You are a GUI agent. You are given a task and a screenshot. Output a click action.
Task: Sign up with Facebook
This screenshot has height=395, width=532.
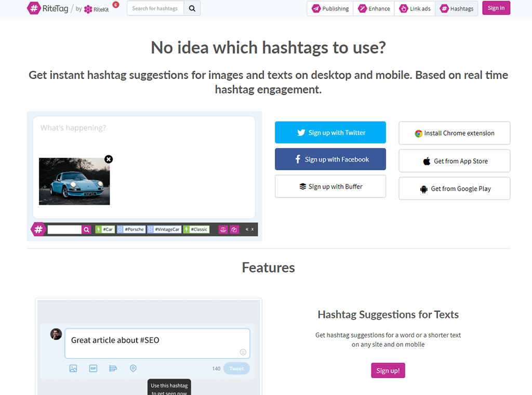pyautogui.click(x=330, y=159)
